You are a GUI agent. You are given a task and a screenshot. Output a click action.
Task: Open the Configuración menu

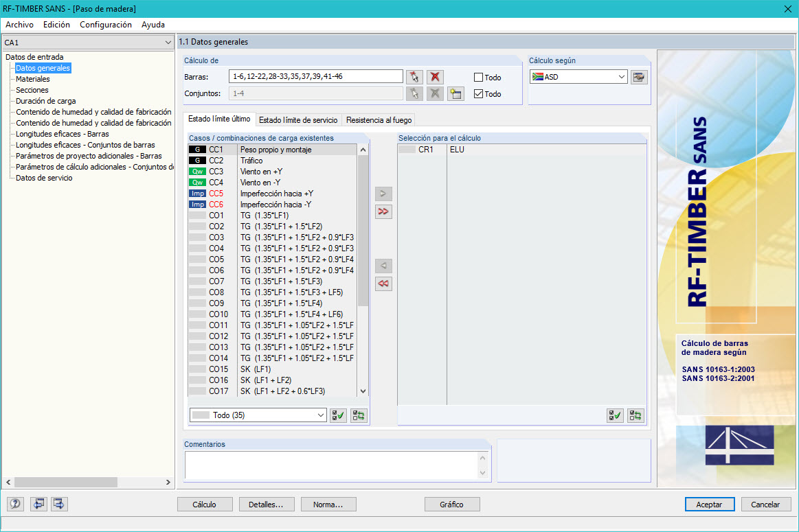tap(105, 24)
